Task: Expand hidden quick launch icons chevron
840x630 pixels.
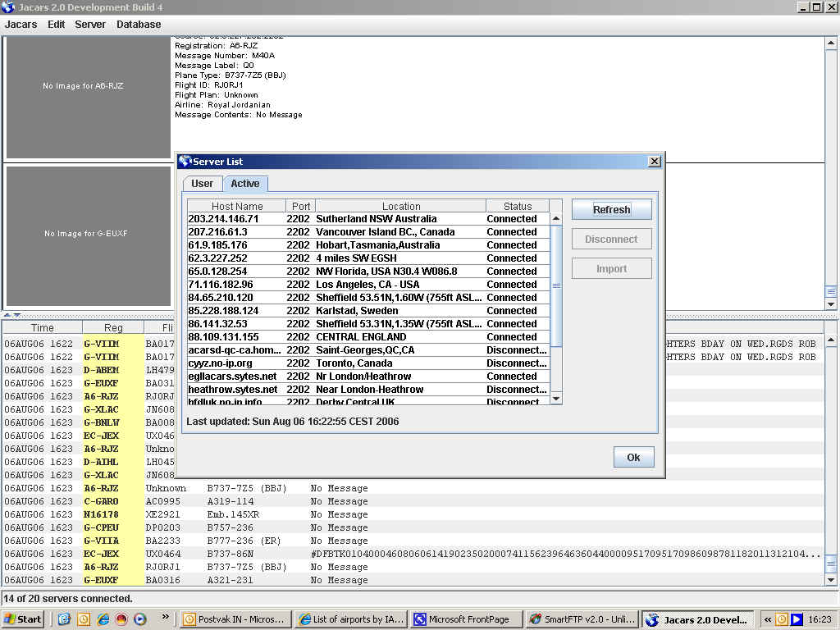Action: (165, 617)
